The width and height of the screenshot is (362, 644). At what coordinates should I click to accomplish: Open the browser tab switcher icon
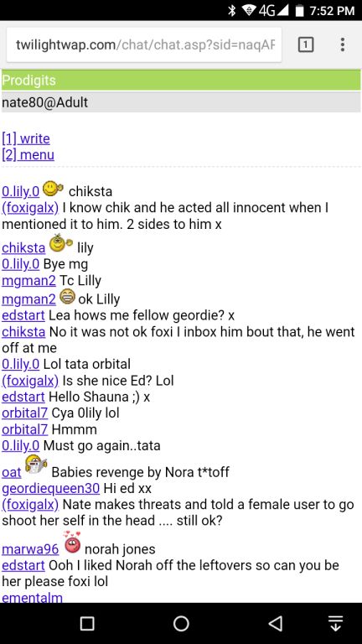click(x=305, y=44)
